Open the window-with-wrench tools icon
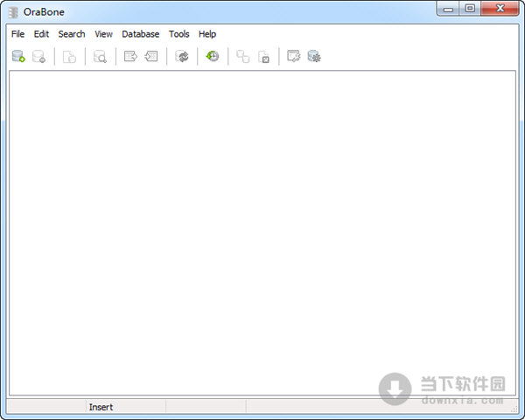The width and height of the screenshot is (525, 420). 294,56
